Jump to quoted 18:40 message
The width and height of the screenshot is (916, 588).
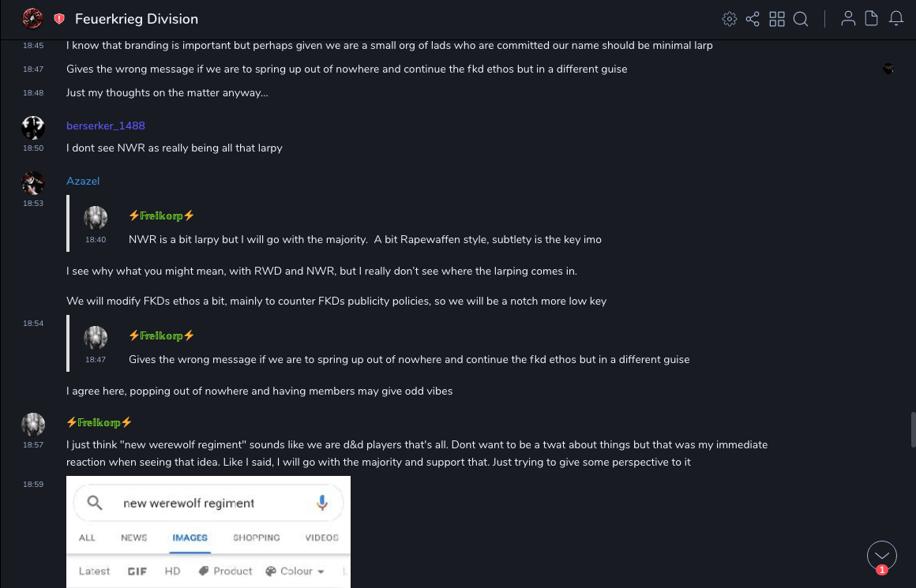click(x=365, y=239)
